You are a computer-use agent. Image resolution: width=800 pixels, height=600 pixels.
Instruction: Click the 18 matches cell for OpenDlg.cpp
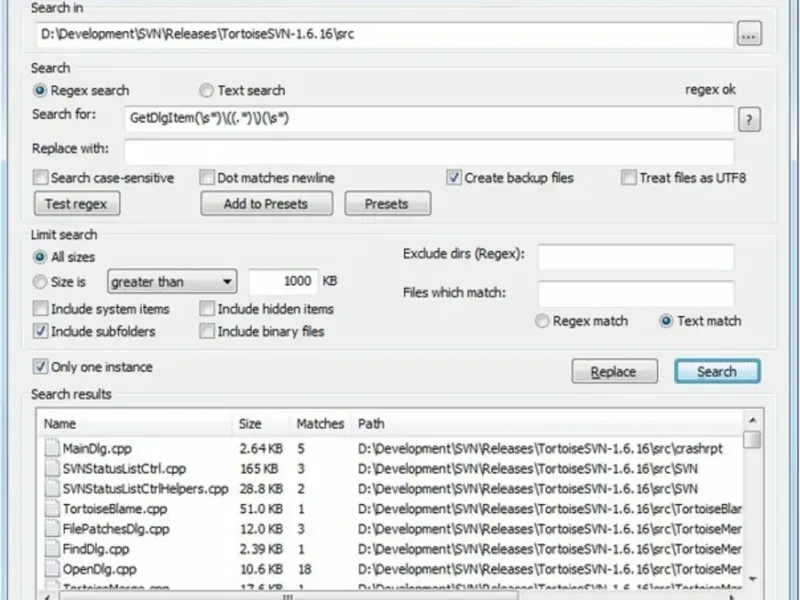click(305, 569)
